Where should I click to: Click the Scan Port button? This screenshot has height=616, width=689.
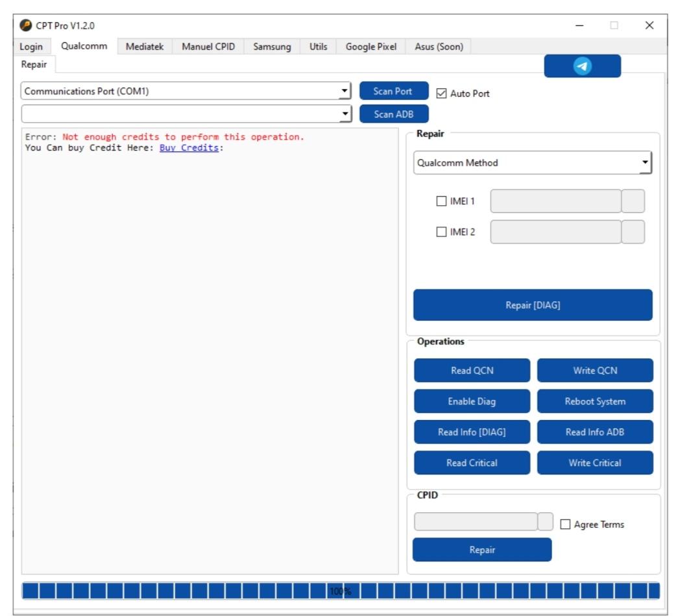coord(393,91)
